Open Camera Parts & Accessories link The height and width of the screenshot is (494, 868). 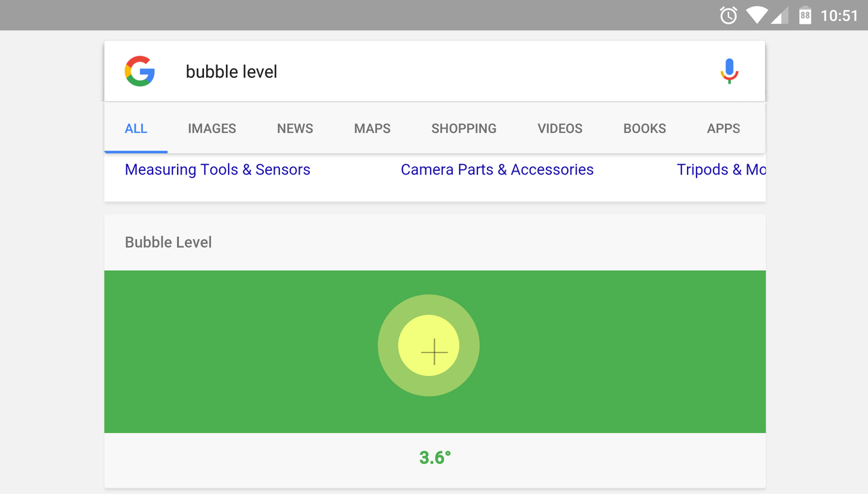click(x=497, y=170)
